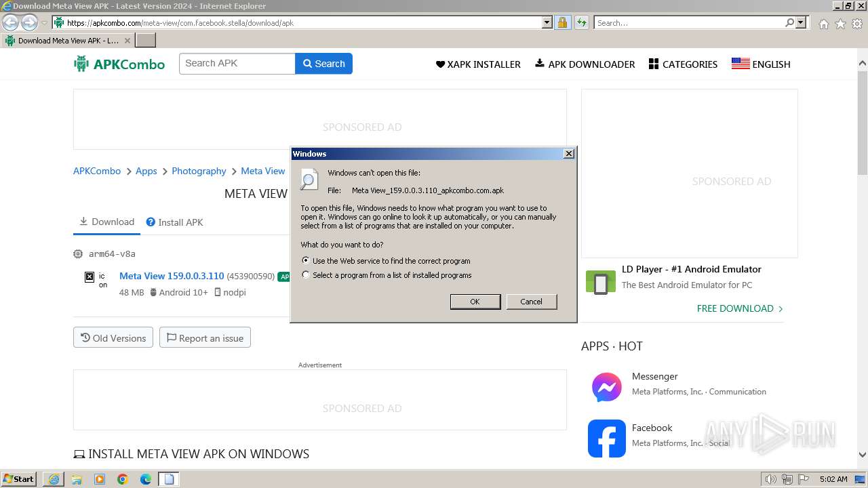Image resolution: width=868 pixels, height=488 pixels.
Task: Click the Messenger app title
Action: click(654, 376)
